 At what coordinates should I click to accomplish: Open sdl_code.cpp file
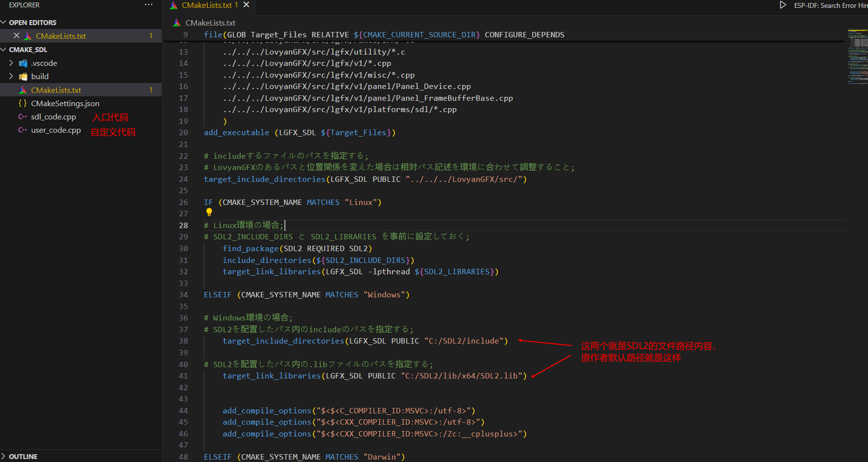(54, 116)
